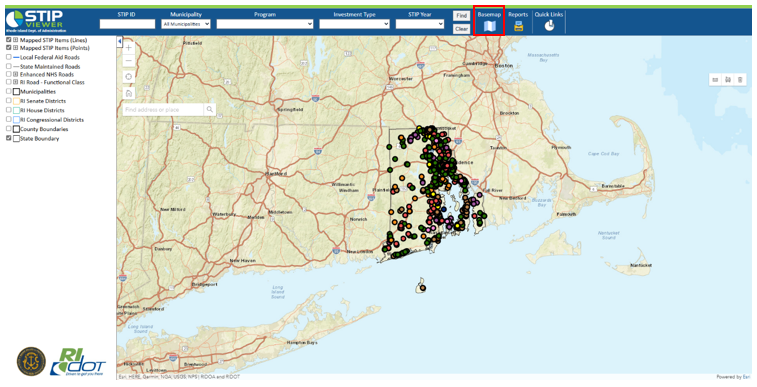The height and width of the screenshot is (387, 757).
Task: Expand Mapped STIP Items (Lines) legend
Action: click(x=16, y=40)
